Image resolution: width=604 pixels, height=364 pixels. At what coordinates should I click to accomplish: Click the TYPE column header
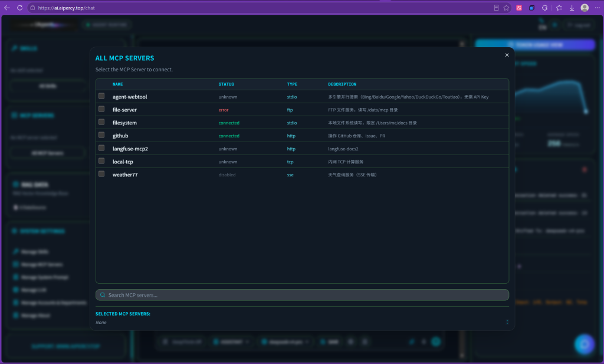coord(292,84)
